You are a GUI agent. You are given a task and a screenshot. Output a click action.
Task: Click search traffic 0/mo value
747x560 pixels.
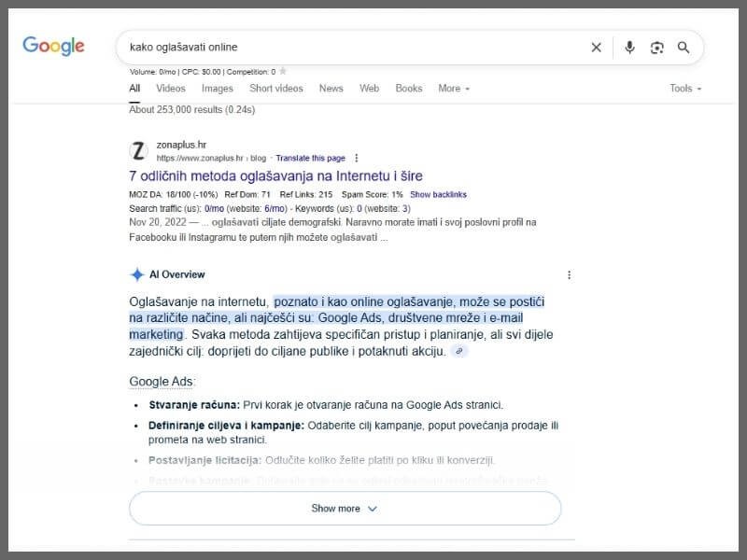(214, 208)
